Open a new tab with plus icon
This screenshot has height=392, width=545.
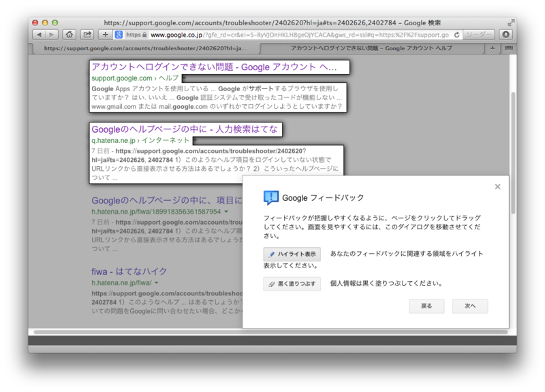click(492, 48)
